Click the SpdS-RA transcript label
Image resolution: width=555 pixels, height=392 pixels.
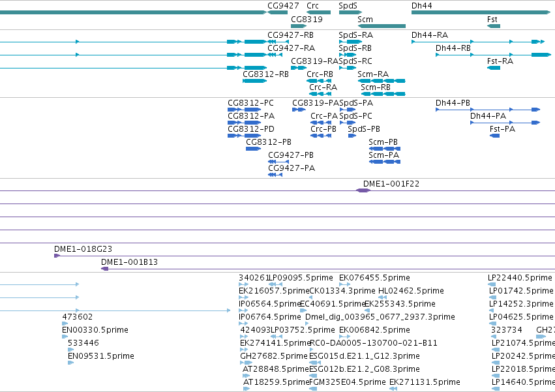tap(355, 35)
